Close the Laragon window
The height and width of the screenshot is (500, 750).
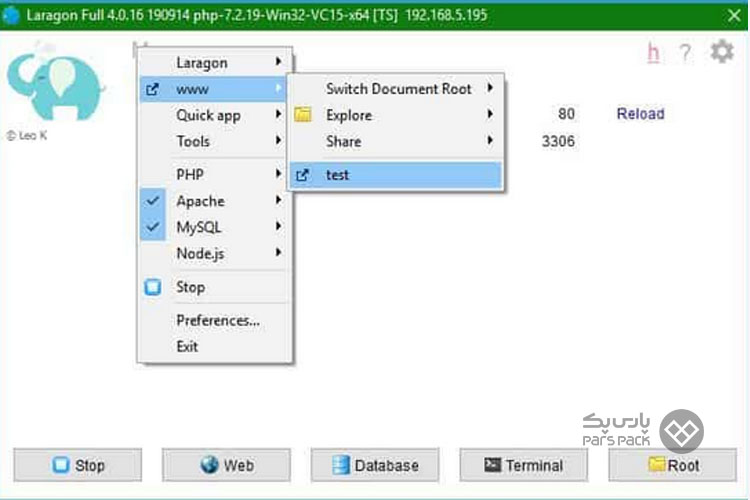(x=734, y=15)
